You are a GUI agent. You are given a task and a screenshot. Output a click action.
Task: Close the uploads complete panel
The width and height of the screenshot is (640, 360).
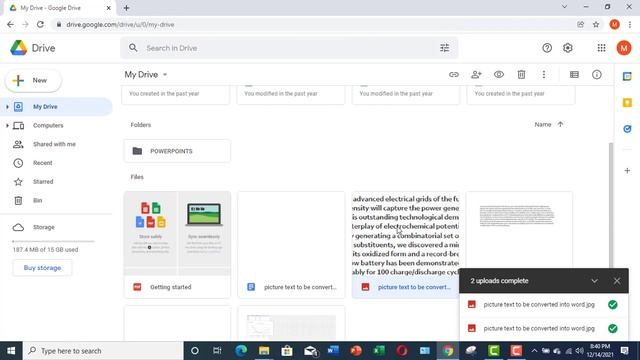[617, 281]
